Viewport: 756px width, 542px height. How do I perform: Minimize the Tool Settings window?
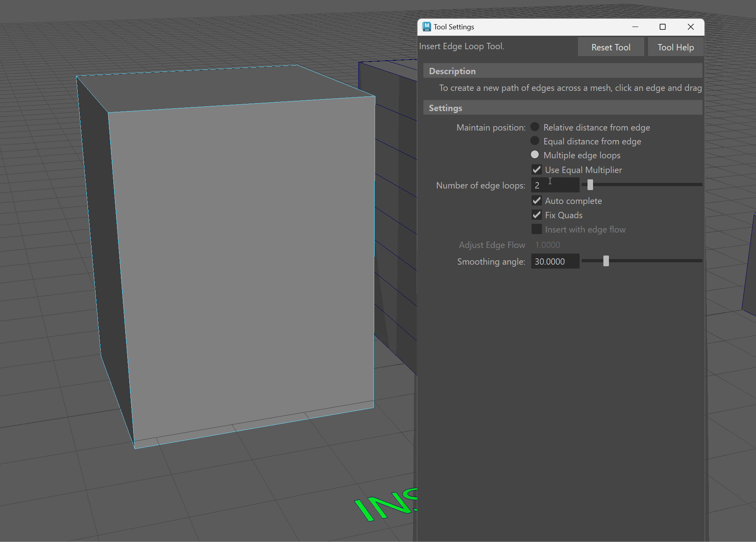pyautogui.click(x=635, y=27)
